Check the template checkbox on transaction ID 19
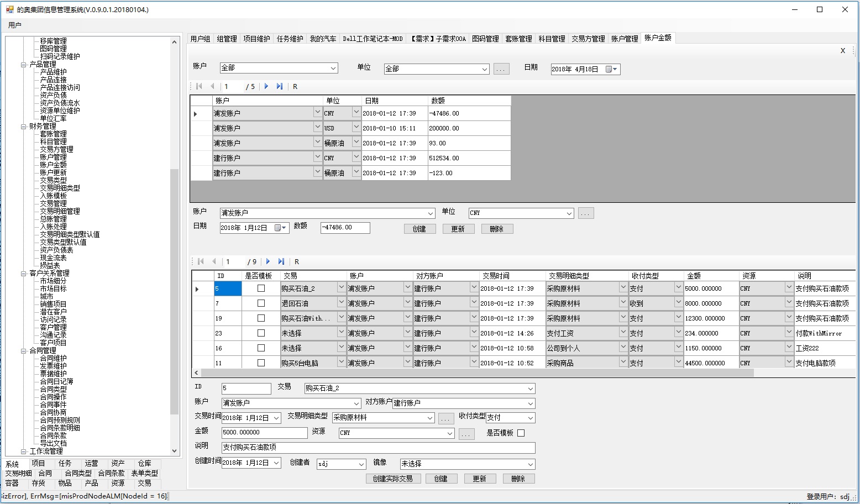The height and width of the screenshot is (504, 860). [x=260, y=318]
